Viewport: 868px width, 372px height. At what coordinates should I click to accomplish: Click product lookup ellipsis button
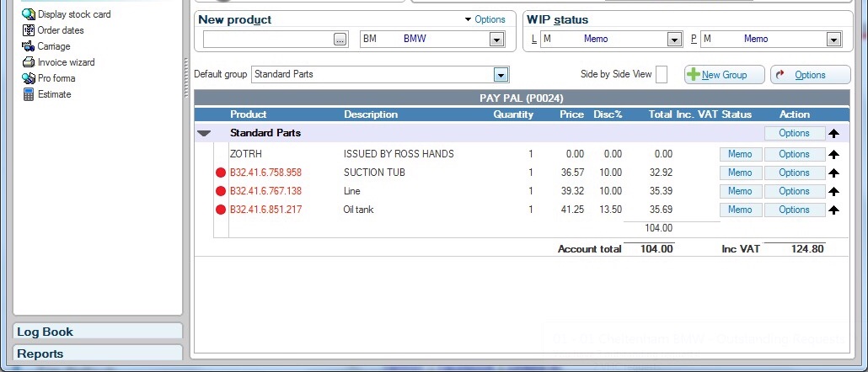click(340, 40)
